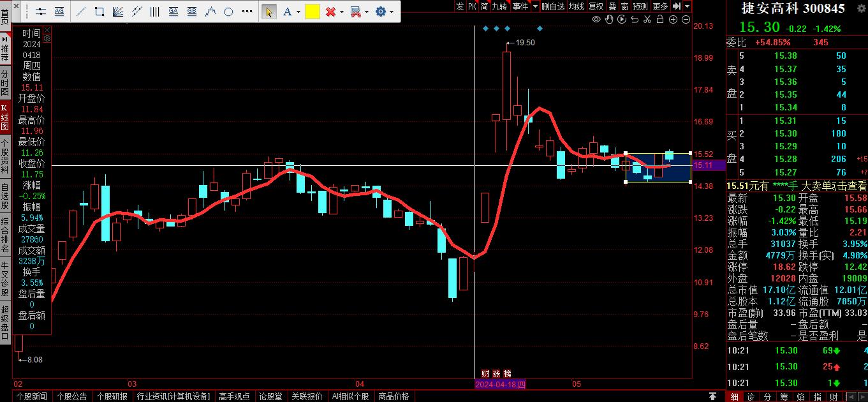Screen dimensions: 868x402
Task: Select the rectangle drawing tool
Action: coord(99,11)
